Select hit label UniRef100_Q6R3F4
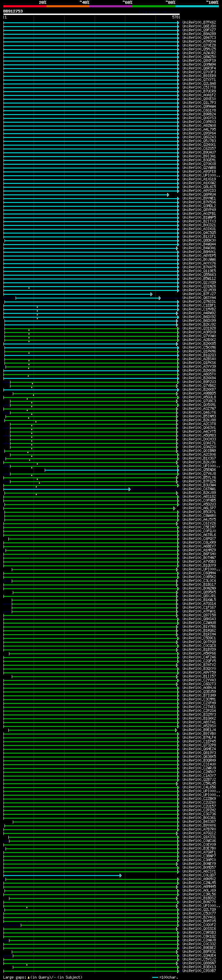Viewport: 222px width, 980px height. pos(199,68)
